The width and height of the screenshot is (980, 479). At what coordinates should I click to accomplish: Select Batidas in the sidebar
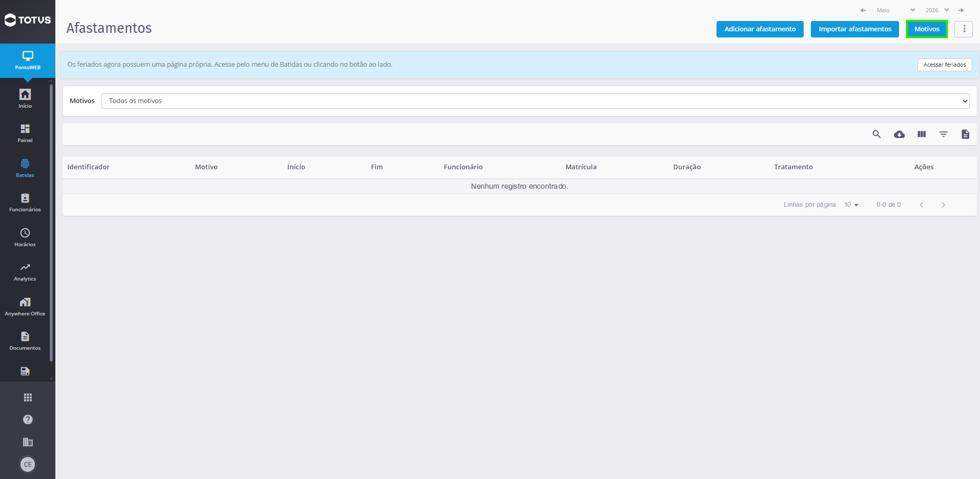25,168
